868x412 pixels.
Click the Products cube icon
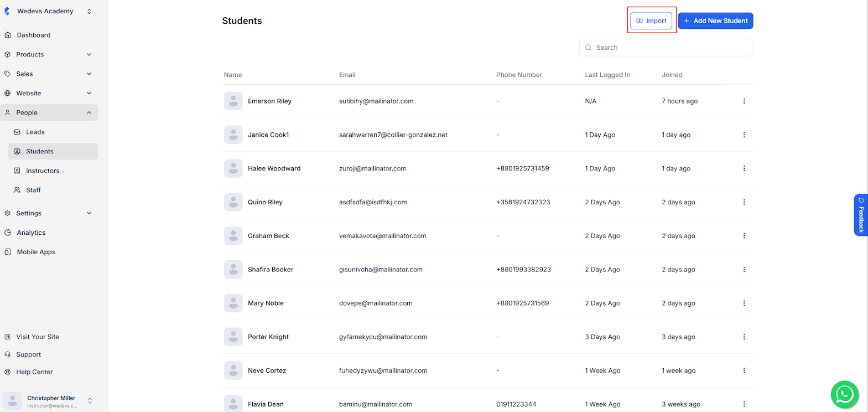click(x=8, y=54)
